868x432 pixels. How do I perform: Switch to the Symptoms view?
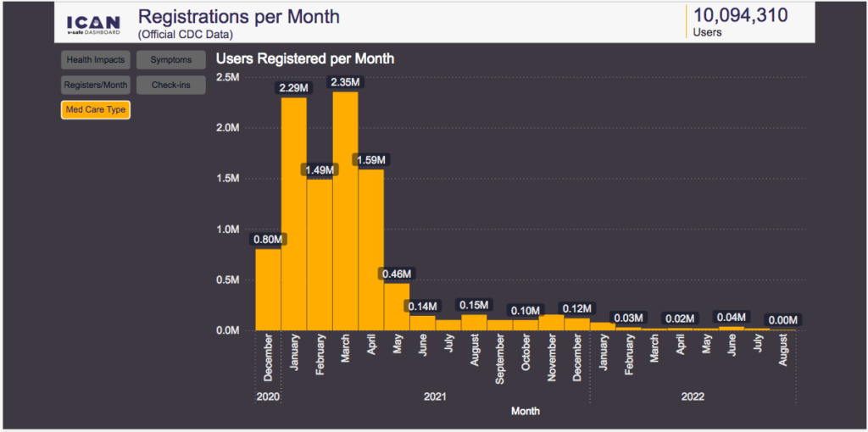pyautogui.click(x=170, y=60)
